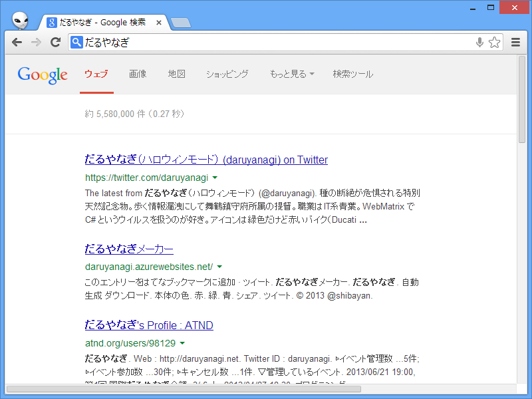Activate voice search microphone icon
This screenshot has width=532, height=399.
click(x=479, y=43)
